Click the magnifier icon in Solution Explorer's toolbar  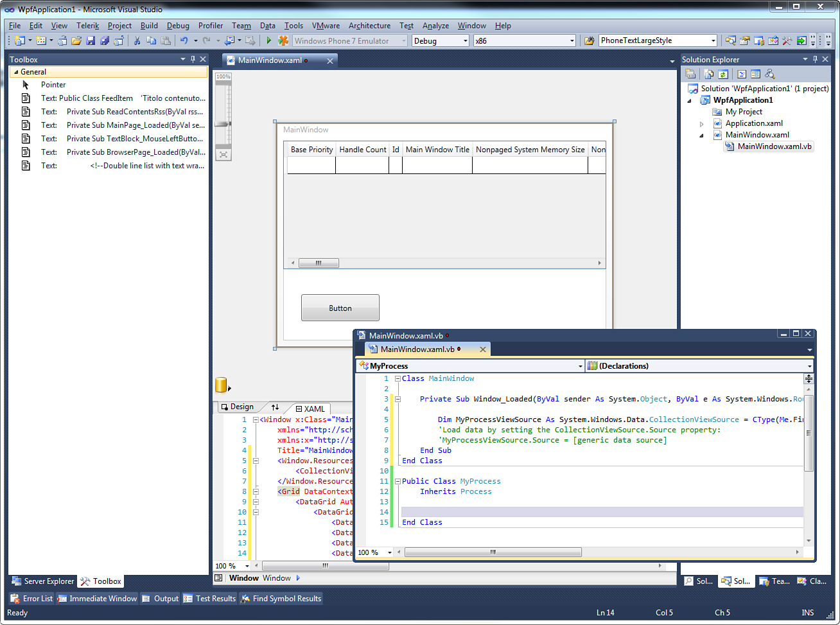(770, 74)
